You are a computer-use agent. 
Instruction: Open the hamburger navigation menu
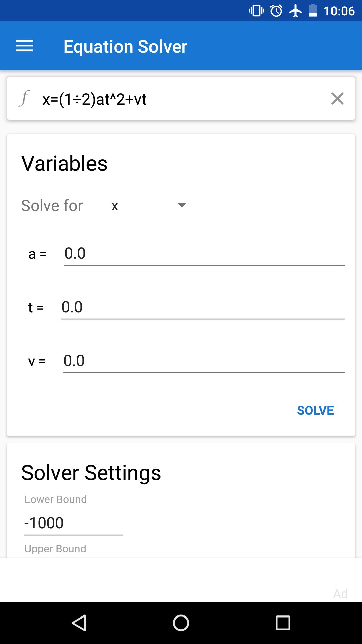(24, 46)
